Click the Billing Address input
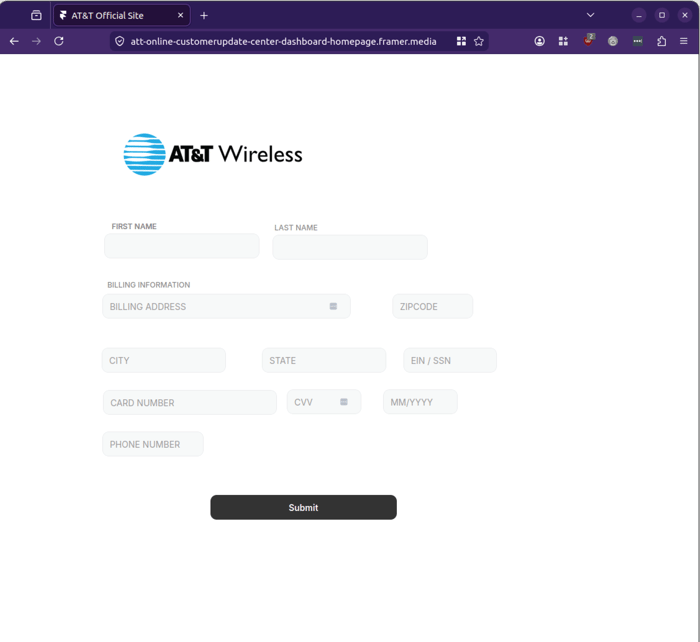Image resolution: width=700 pixels, height=642 pixels. point(226,306)
